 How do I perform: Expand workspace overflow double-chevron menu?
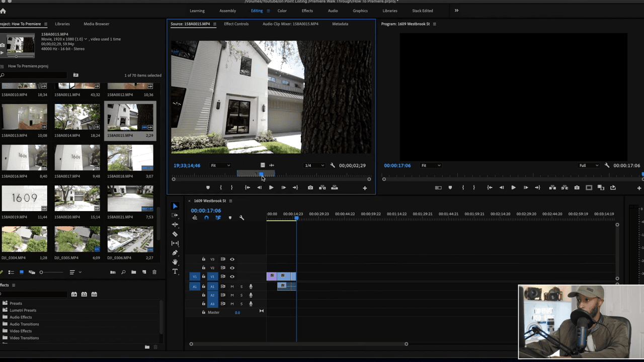point(456,11)
